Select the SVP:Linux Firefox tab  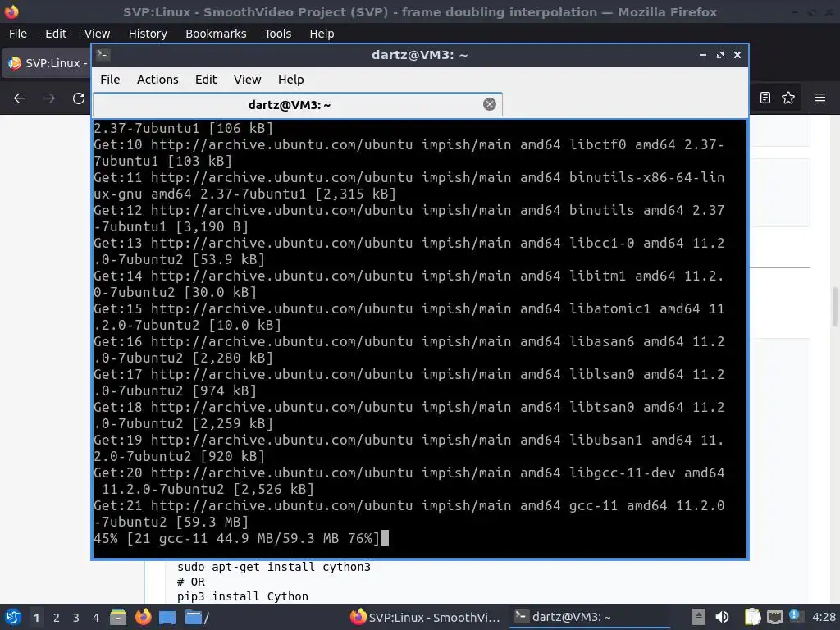click(x=47, y=63)
